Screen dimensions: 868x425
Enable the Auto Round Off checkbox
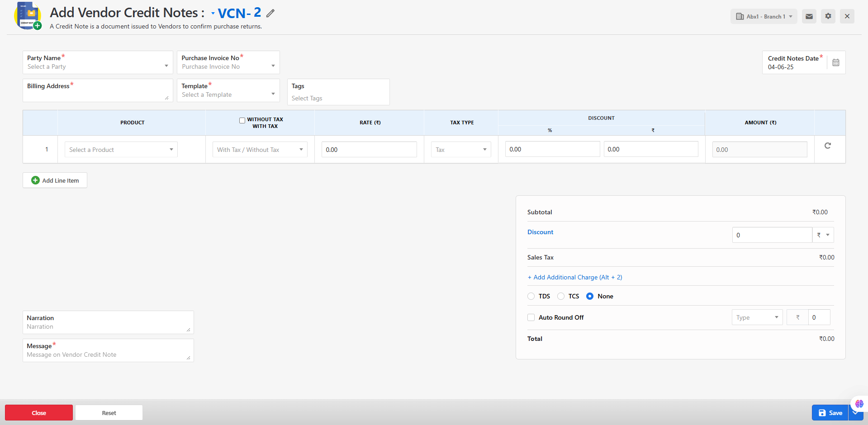coord(531,317)
